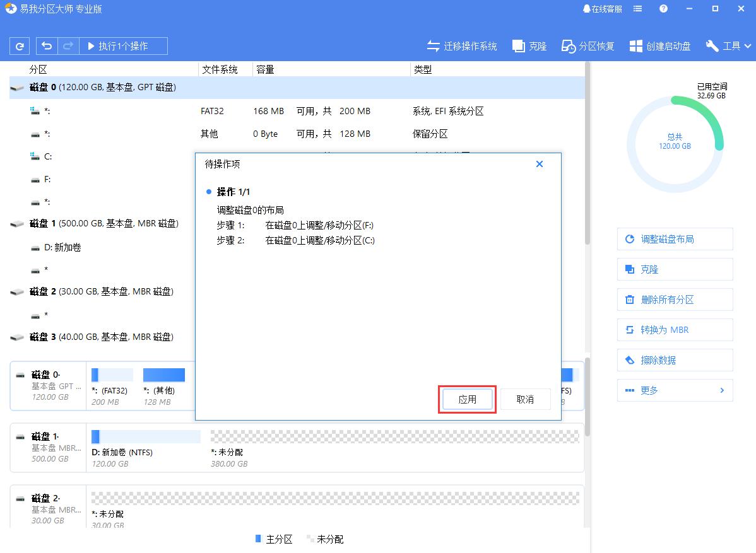Click the help question mark icon
The image size is (756, 553).
pos(662,8)
